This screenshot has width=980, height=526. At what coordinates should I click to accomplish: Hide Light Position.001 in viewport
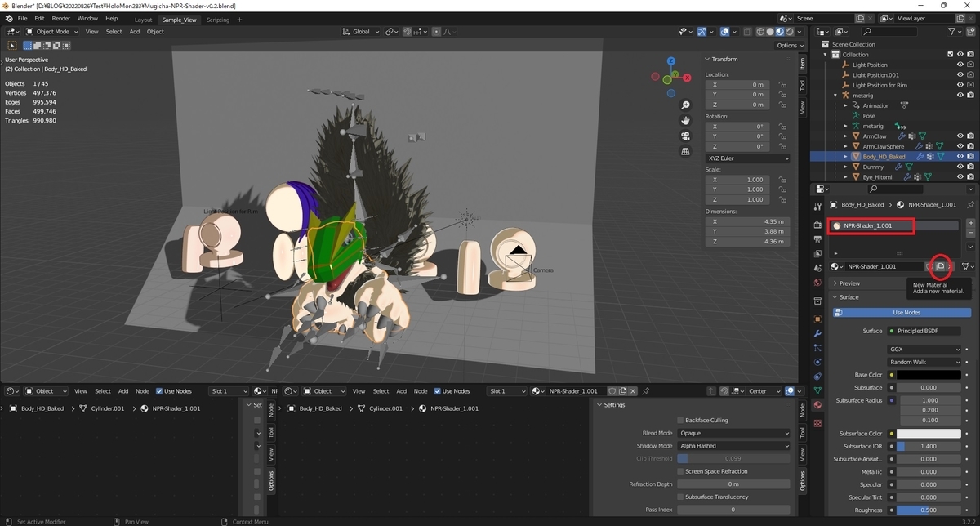tap(960, 74)
